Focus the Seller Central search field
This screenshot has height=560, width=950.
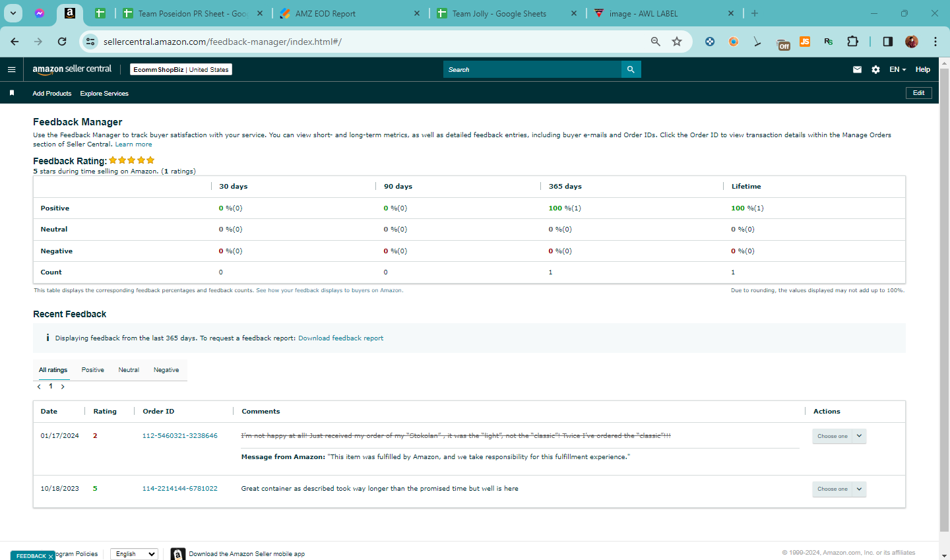click(x=532, y=69)
